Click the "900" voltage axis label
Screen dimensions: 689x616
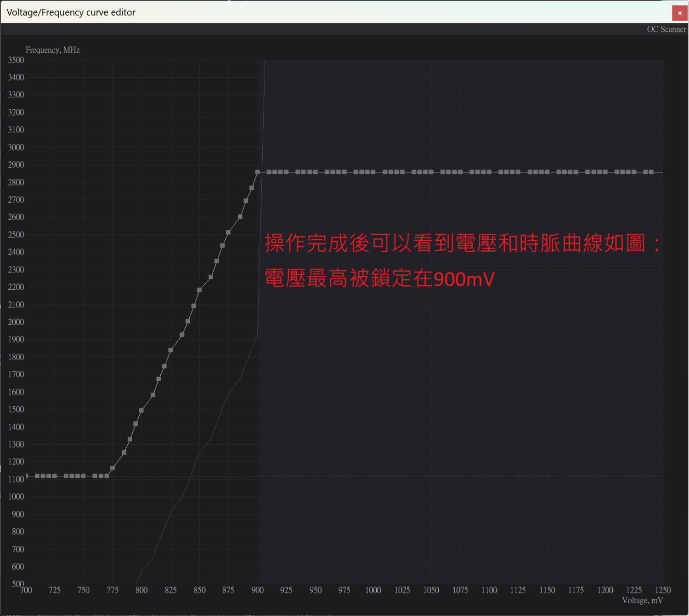tap(257, 590)
